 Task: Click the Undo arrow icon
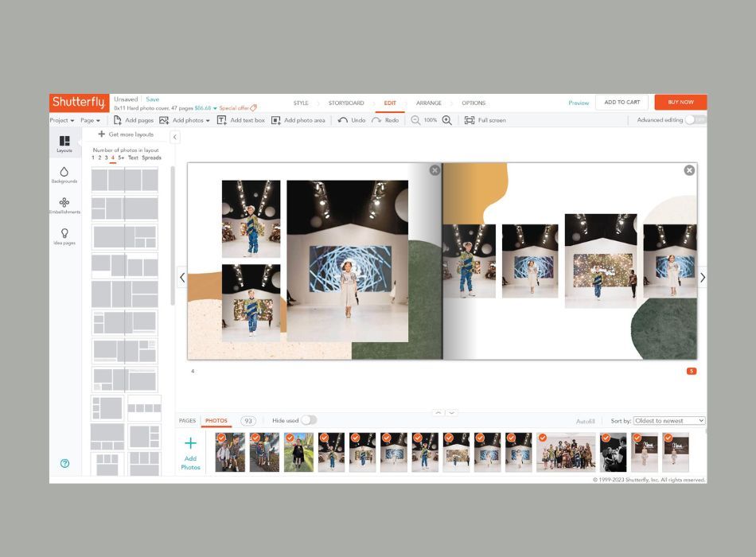(x=343, y=120)
